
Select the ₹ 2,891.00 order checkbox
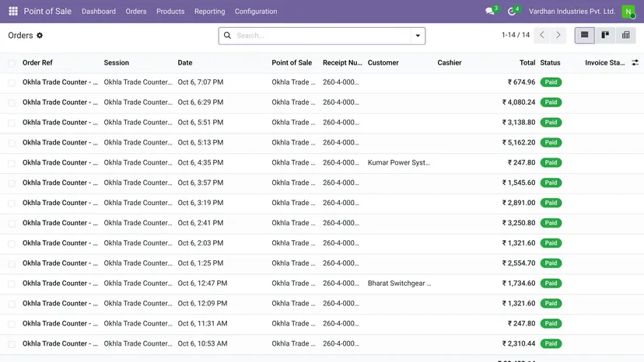coord(12,204)
